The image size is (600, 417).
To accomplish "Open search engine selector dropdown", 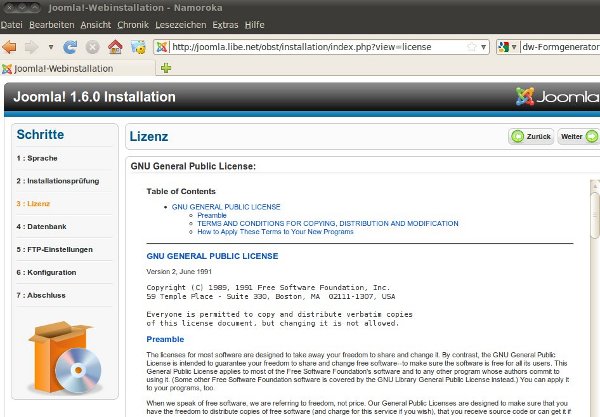I will pos(507,47).
